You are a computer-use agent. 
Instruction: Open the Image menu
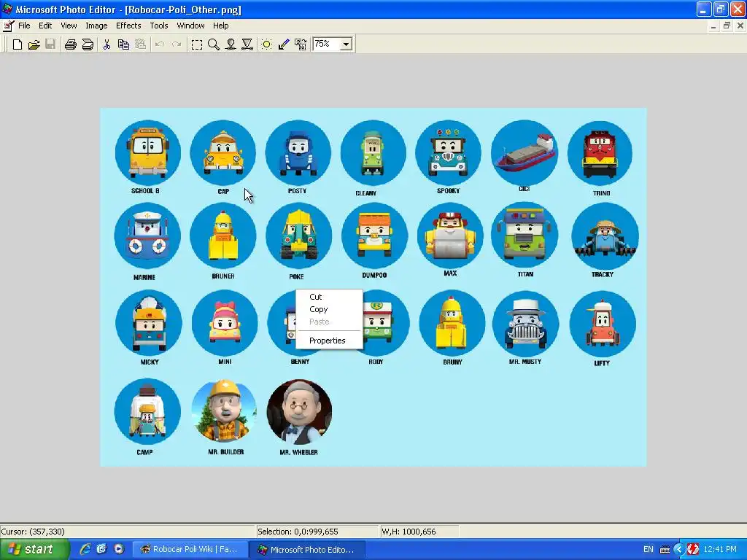click(96, 26)
